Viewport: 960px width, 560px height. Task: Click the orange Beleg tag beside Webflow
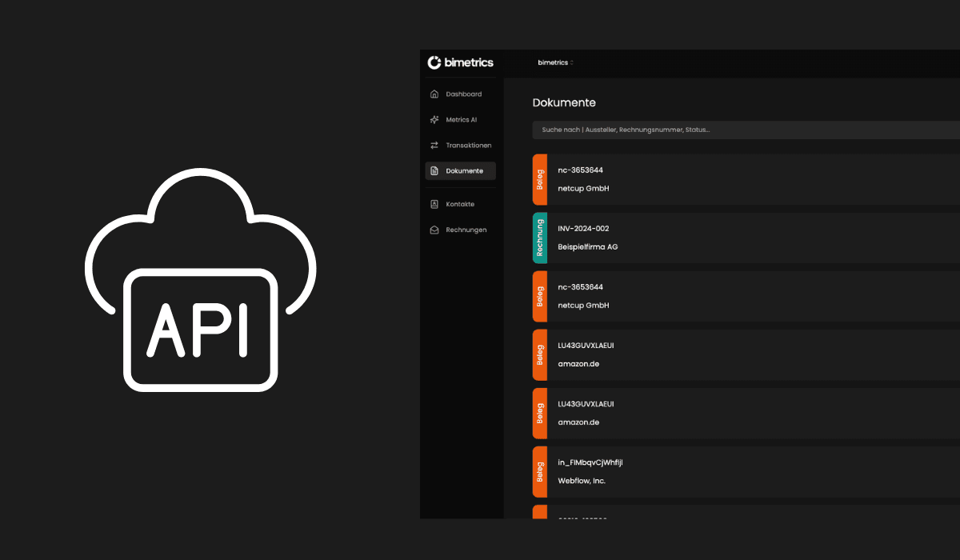tap(540, 471)
